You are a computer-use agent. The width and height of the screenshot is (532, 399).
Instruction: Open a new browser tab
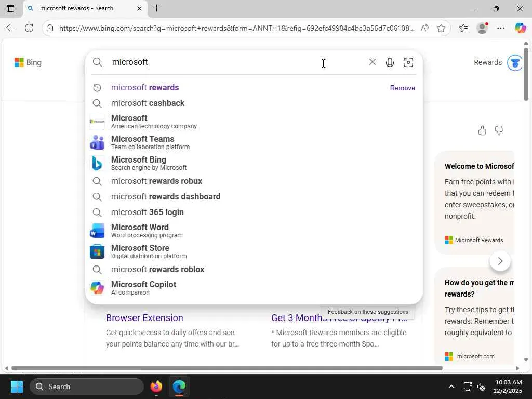click(x=156, y=8)
